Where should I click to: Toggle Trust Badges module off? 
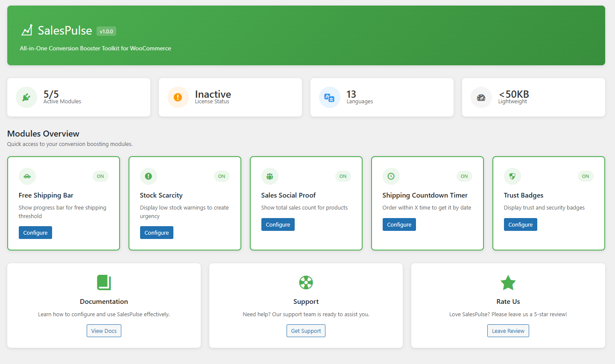tap(586, 176)
